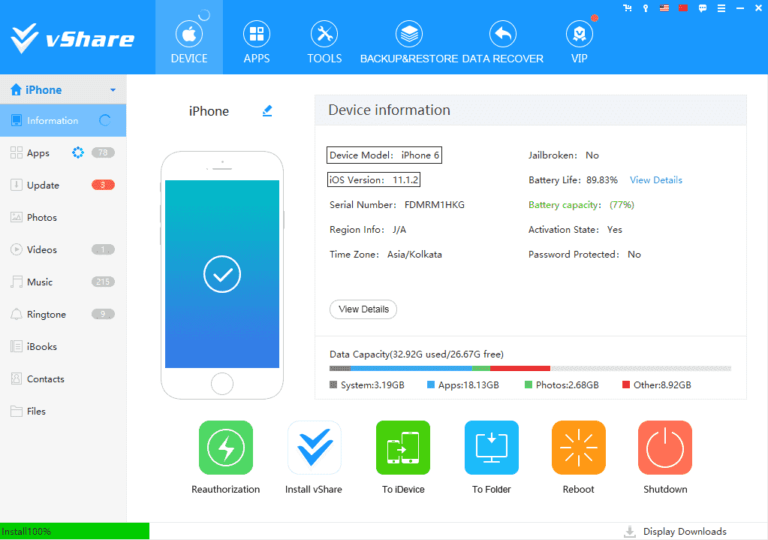The width and height of the screenshot is (768, 540).
Task: Open Update in the sidebar
Action: 63,185
